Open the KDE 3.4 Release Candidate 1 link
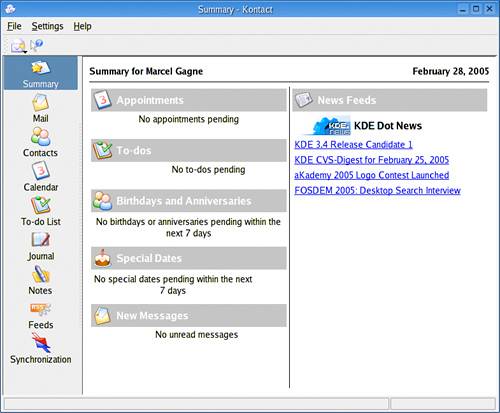The width and height of the screenshot is (500, 413). (x=353, y=145)
